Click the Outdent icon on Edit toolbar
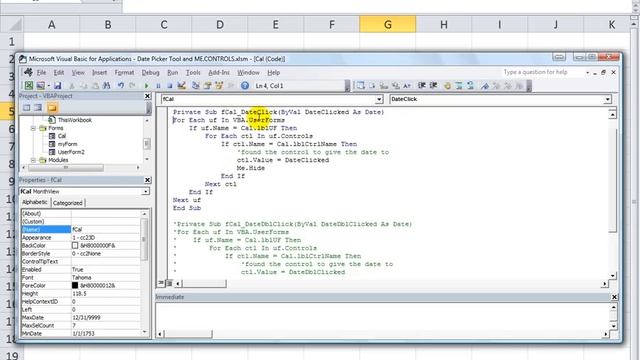Image resolution: width=640 pixels, height=360 pixels. tap(433, 85)
